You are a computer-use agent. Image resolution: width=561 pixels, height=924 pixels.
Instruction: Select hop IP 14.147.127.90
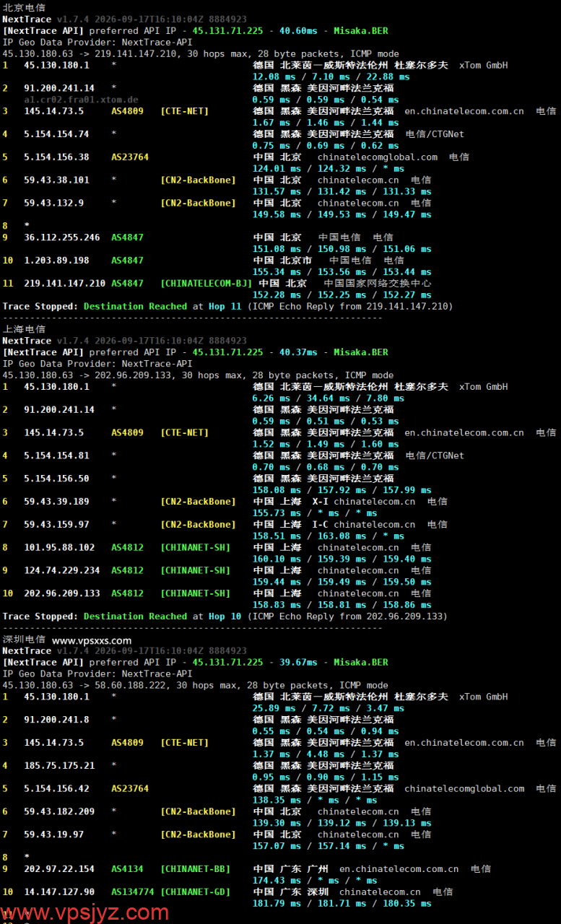pyautogui.click(x=59, y=892)
